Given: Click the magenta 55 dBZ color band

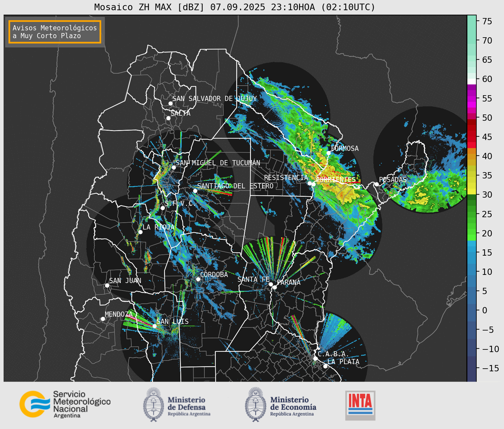Looking at the screenshot, I should pyautogui.click(x=472, y=99).
